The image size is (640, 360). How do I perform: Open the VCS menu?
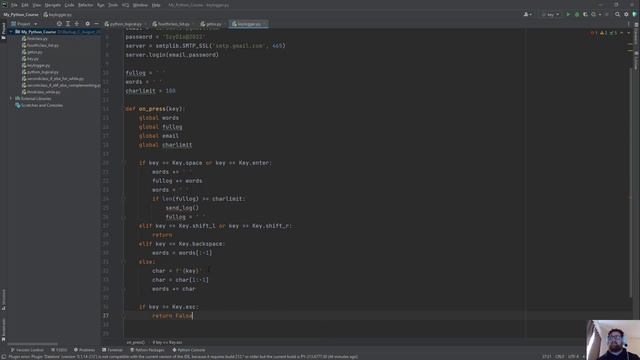(125, 5)
